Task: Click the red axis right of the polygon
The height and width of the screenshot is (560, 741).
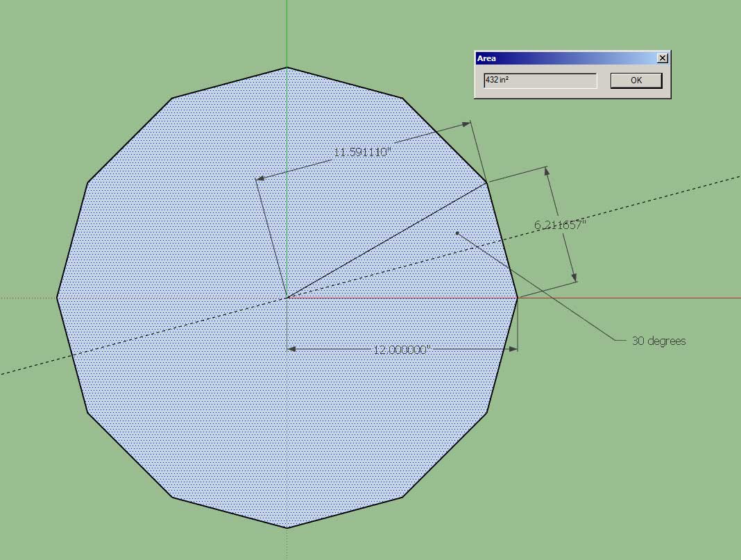Action: point(624,298)
